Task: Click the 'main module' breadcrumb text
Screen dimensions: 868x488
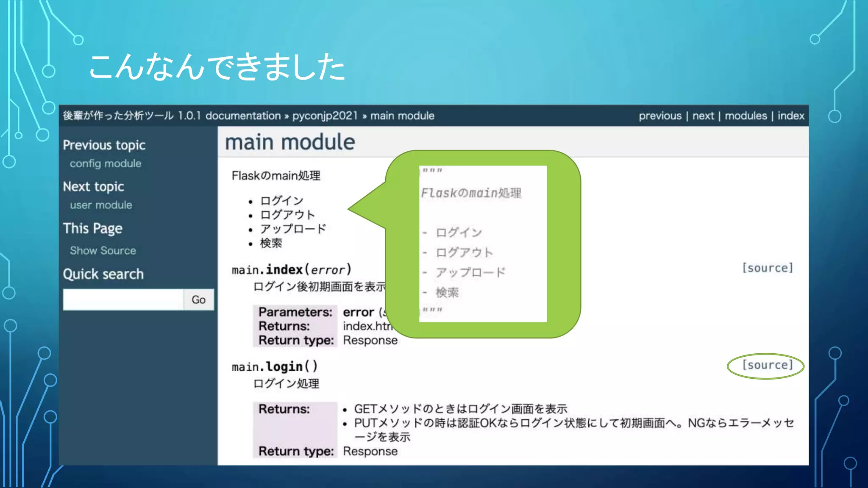Action: pyautogui.click(x=402, y=116)
